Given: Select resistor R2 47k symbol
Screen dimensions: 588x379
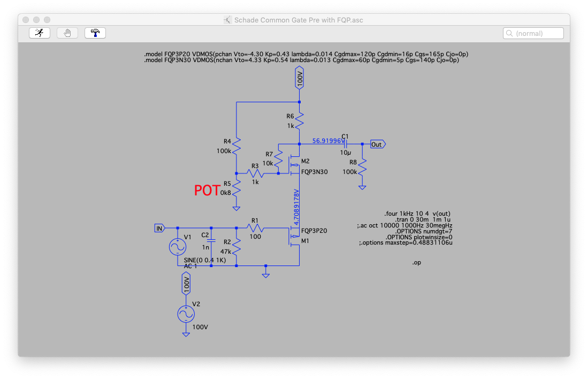Looking at the screenshot, I should (x=236, y=247).
